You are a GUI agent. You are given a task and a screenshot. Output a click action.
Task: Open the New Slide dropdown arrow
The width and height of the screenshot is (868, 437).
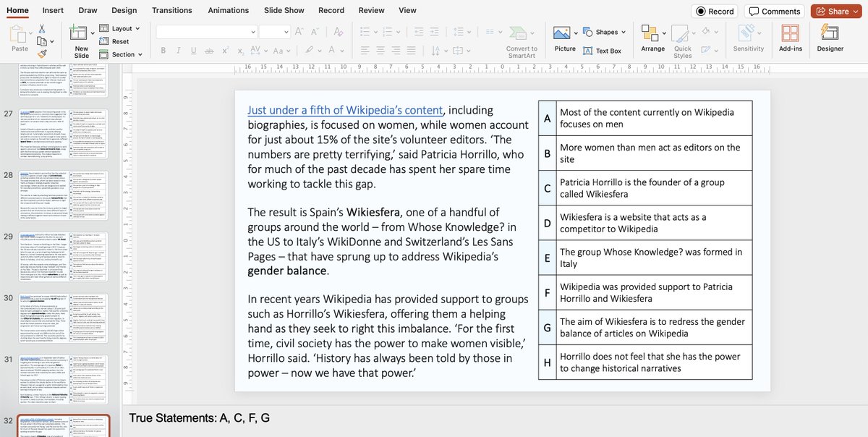(93, 33)
